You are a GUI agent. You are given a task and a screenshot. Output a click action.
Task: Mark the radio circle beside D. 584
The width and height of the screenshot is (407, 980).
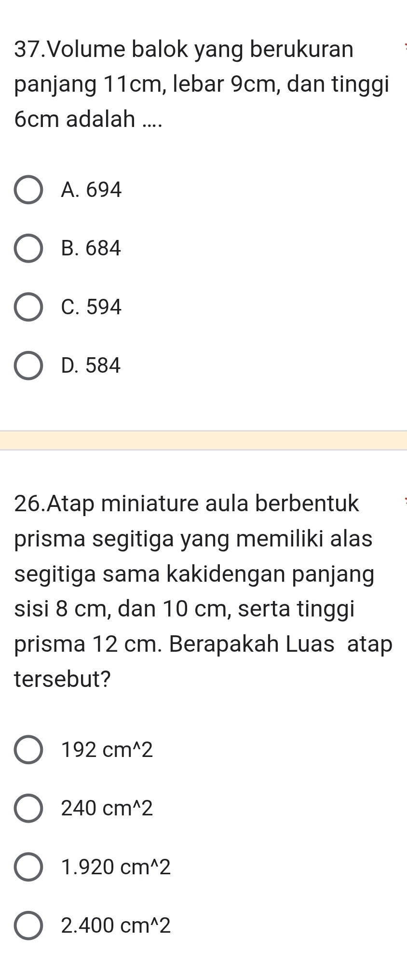point(28,365)
